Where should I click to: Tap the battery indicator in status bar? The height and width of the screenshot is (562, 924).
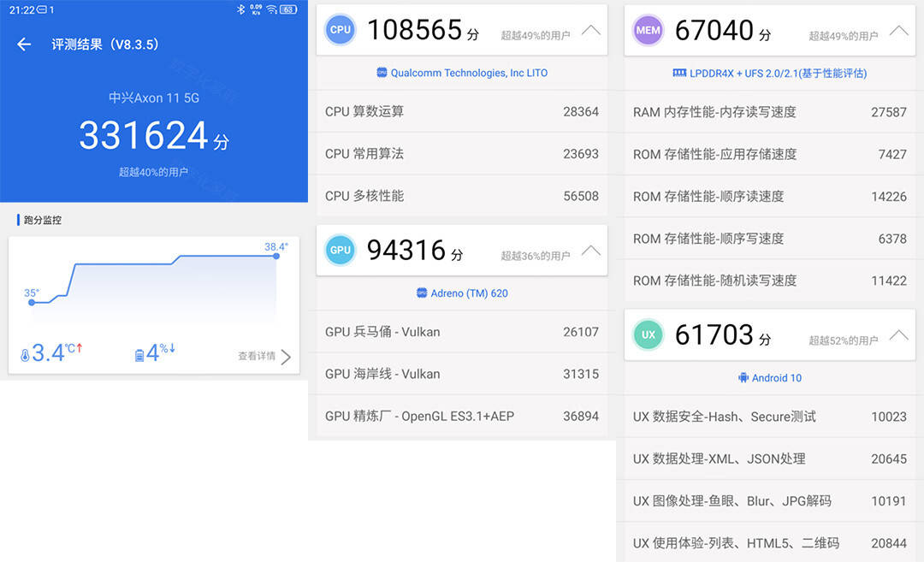click(x=287, y=9)
